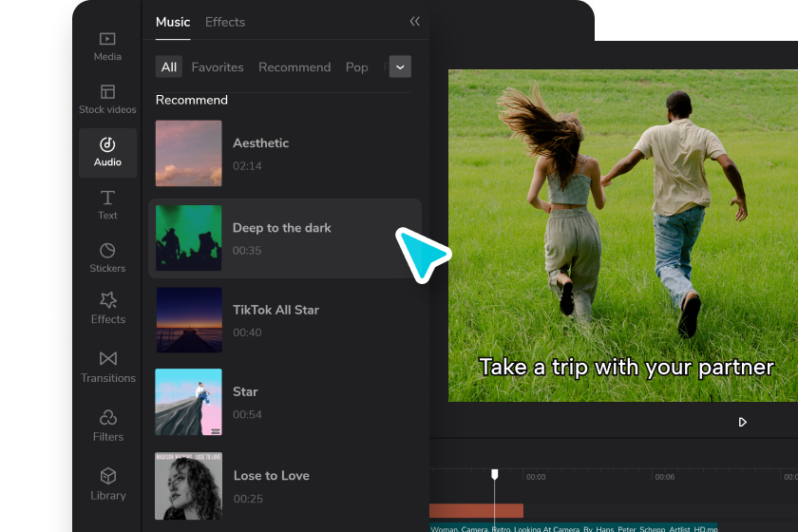Click the Deep to the dark title

282,228
